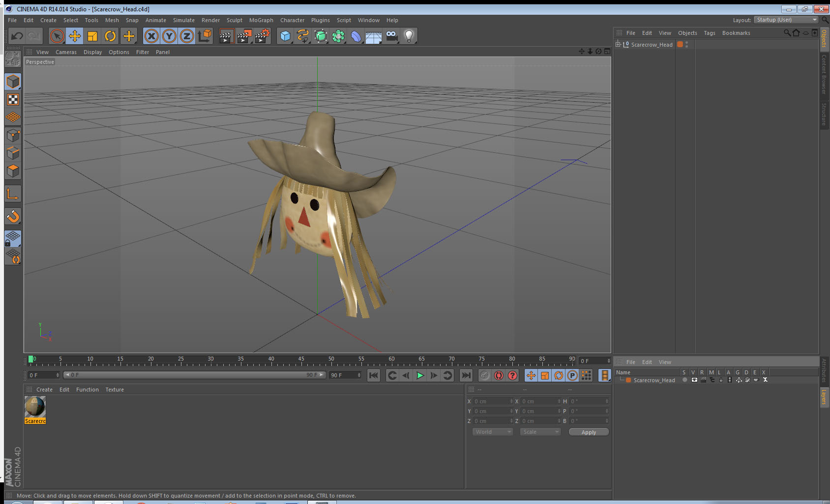This screenshot has width=830, height=504.
Task: Open Render Settings icon
Action: click(263, 36)
